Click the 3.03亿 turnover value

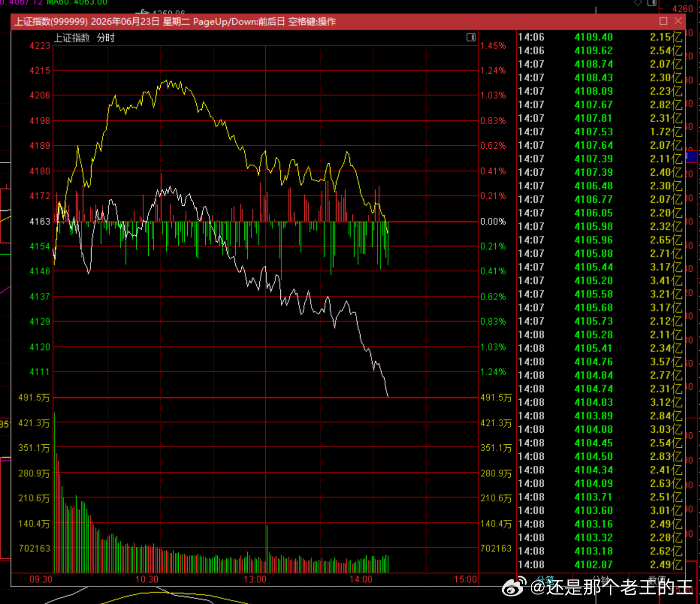[666, 429]
